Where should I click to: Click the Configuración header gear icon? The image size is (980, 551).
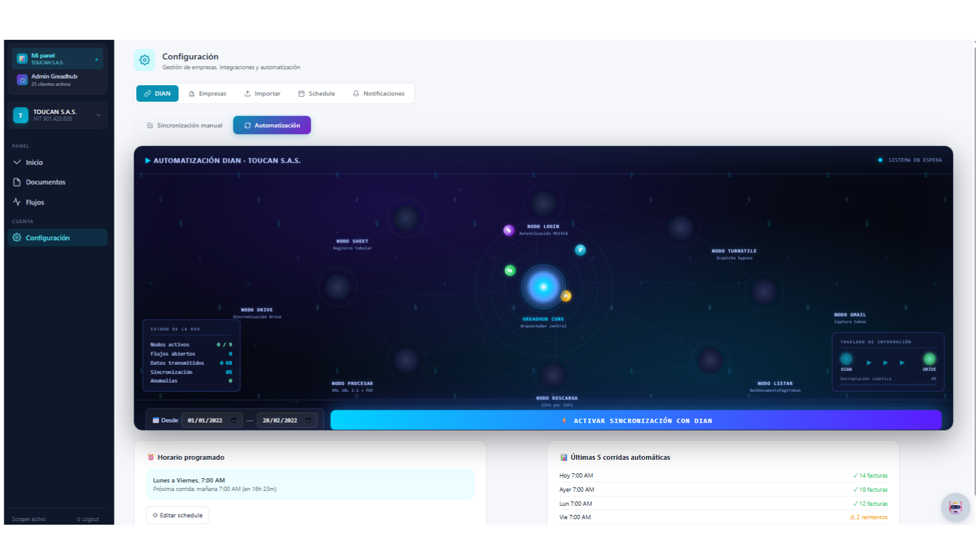click(x=145, y=60)
